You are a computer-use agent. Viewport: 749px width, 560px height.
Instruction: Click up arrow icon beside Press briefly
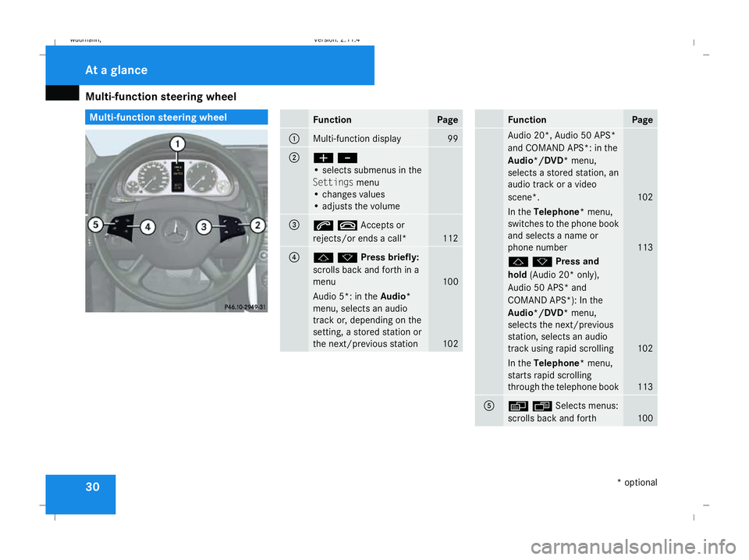click(x=323, y=258)
